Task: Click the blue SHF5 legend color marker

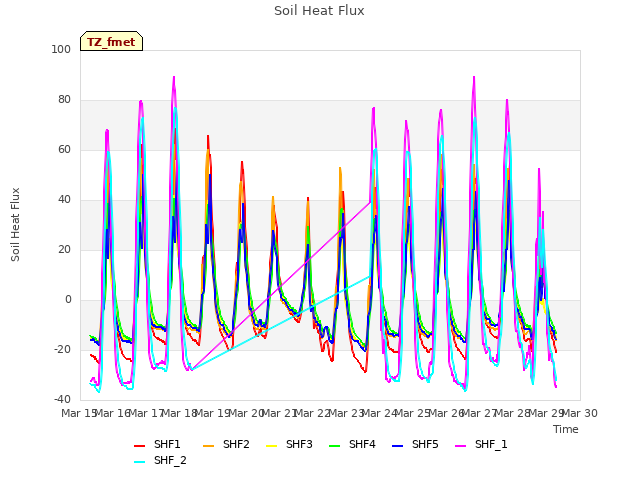Action: pos(398,446)
